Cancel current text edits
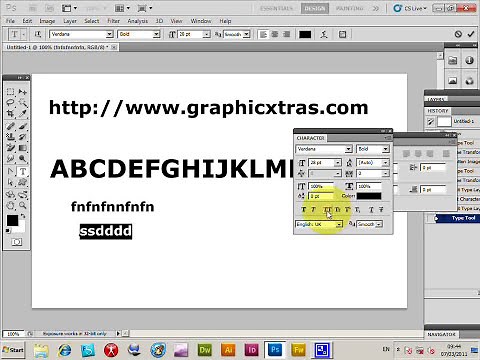The width and height of the screenshot is (480, 360). pos(458,34)
